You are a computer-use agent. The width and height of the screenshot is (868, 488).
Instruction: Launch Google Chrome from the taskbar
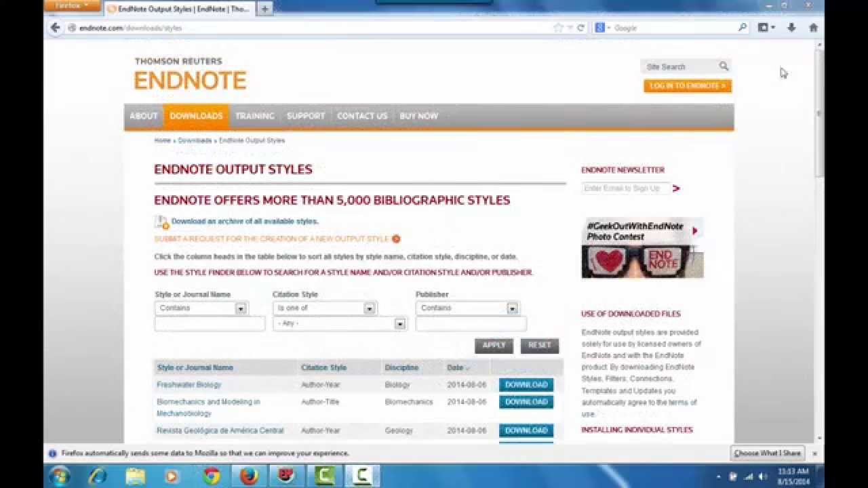tap(211, 476)
